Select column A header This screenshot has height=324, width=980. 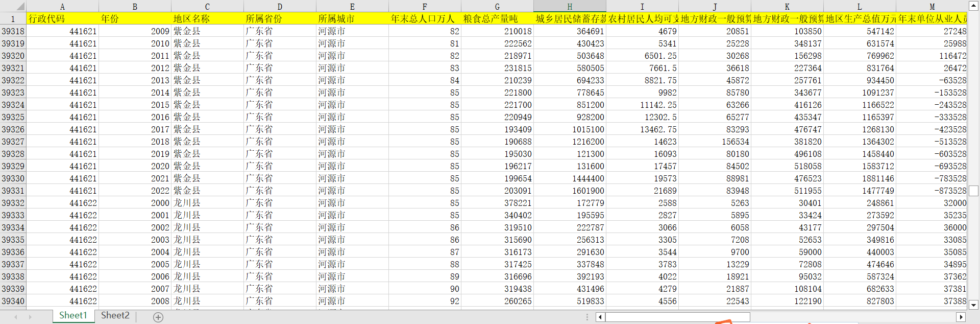(x=62, y=6)
